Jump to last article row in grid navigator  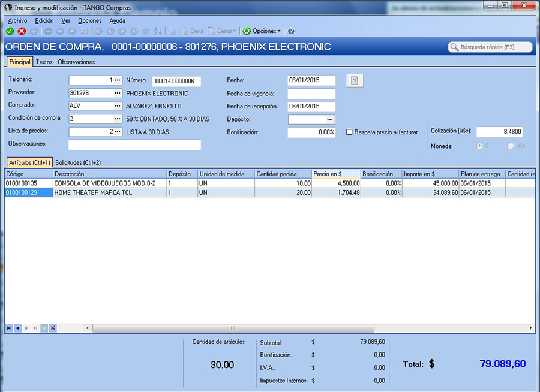(35, 328)
